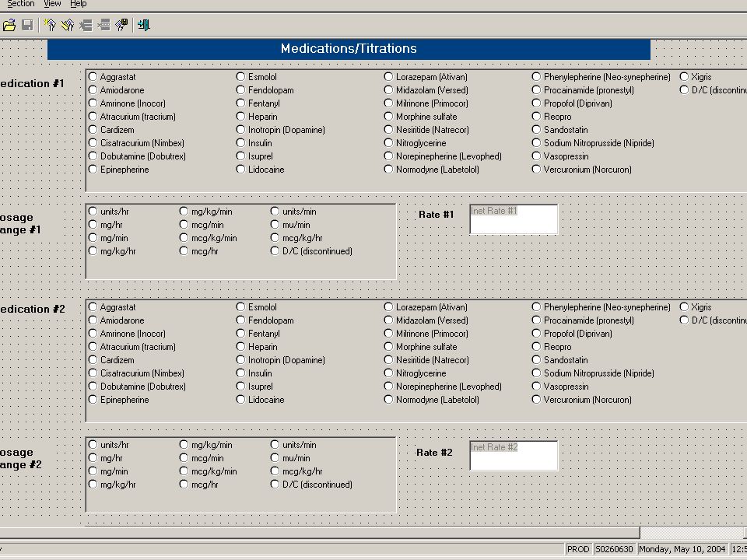Choose Insulin under Medication #1
The height and width of the screenshot is (560, 747).
pos(240,143)
